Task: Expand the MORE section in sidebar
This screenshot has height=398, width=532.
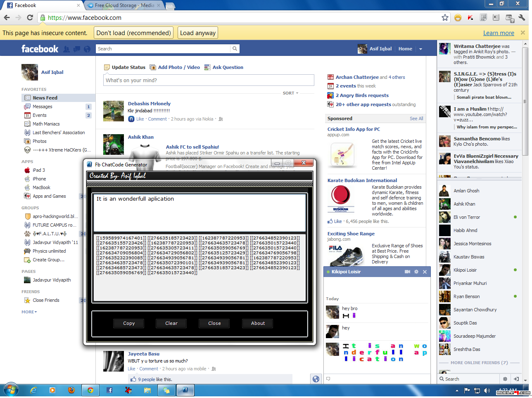Action: pyautogui.click(x=29, y=312)
